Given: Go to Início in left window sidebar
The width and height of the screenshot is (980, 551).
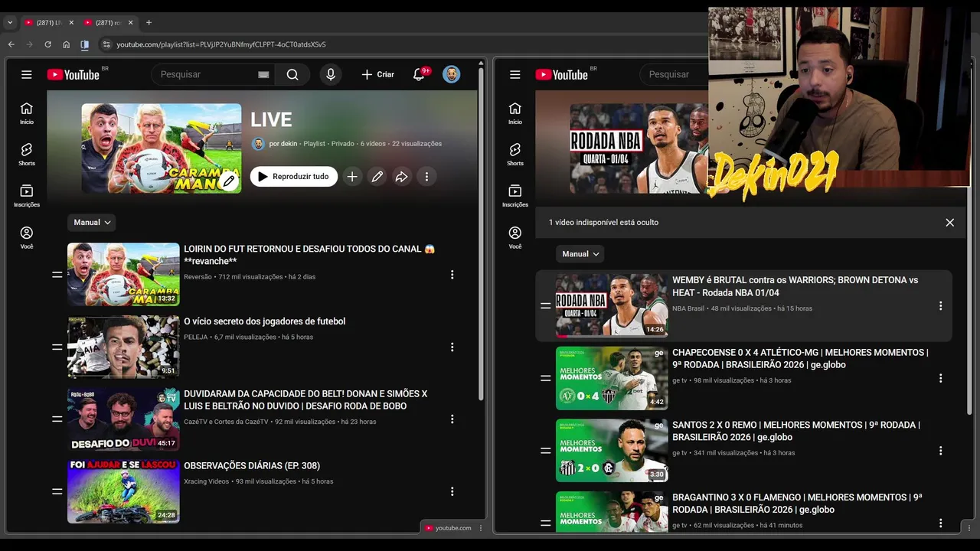Looking at the screenshot, I should click(x=27, y=113).
